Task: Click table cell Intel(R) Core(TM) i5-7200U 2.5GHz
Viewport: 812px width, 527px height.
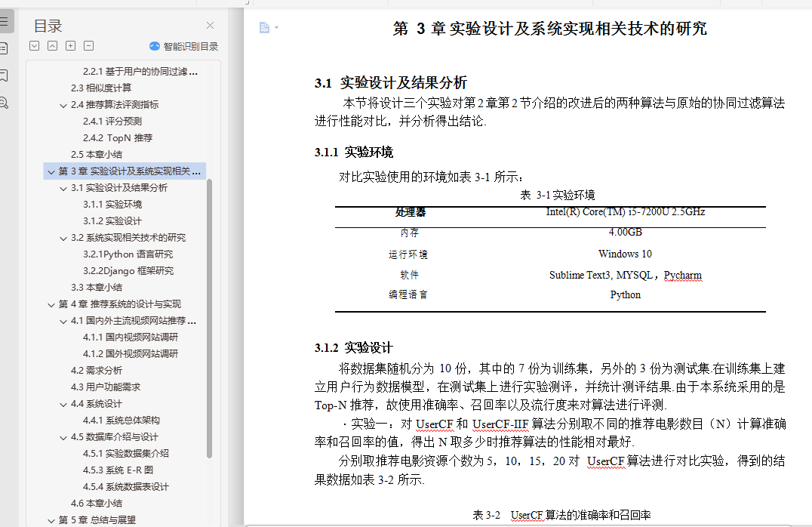Action: point(626,212)
